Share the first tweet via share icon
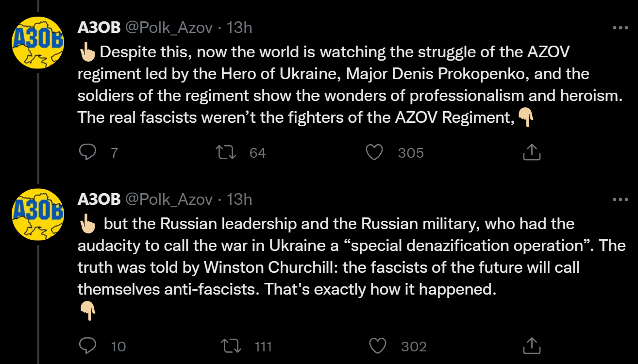Image resolution: width=638 pixels, height=364 pixels. [x=532, y=153]
